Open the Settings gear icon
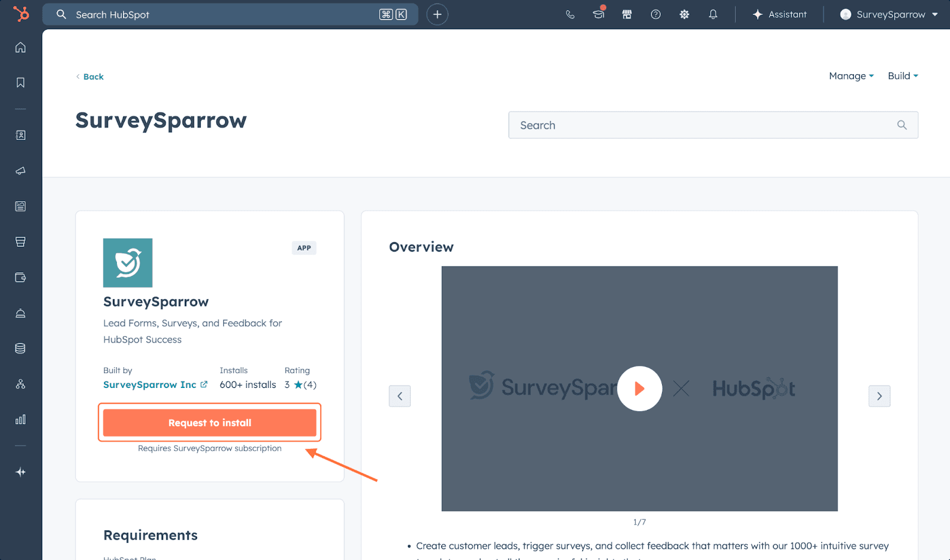This screenshot has height=560, width=950. tap(684, 14)
